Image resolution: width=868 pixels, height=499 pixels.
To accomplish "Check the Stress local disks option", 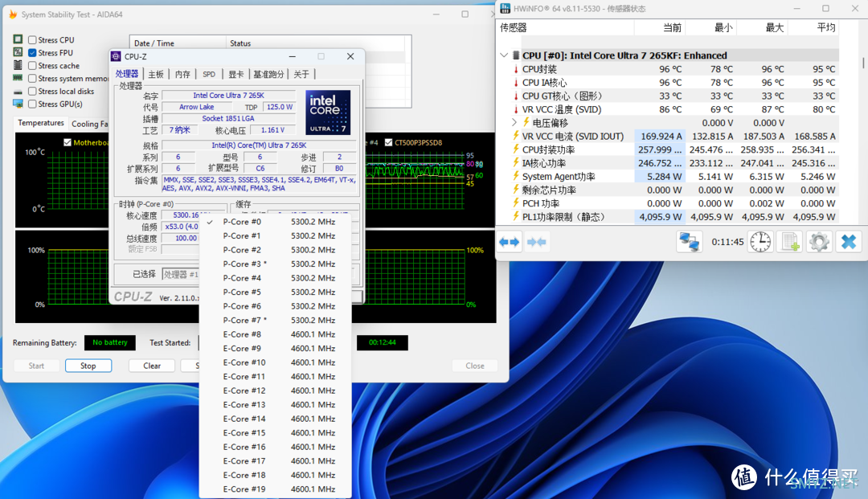I will click(x=33, y=92).
